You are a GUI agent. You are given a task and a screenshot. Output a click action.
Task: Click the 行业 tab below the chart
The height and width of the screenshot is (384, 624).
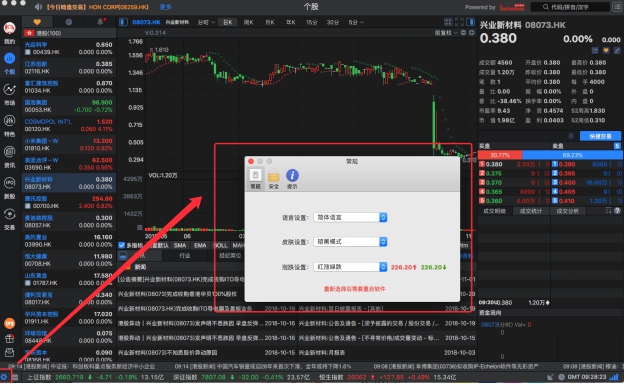(185, 256)
